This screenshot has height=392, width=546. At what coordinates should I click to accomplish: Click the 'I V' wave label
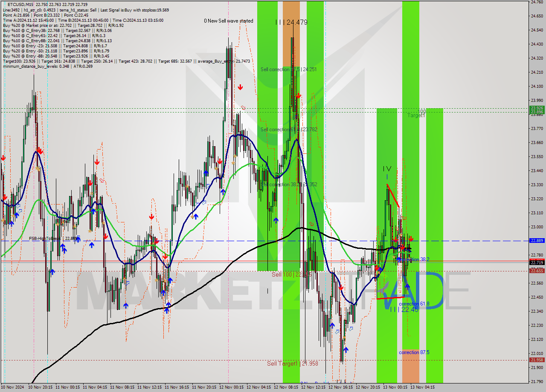click(x=387, y=169)
